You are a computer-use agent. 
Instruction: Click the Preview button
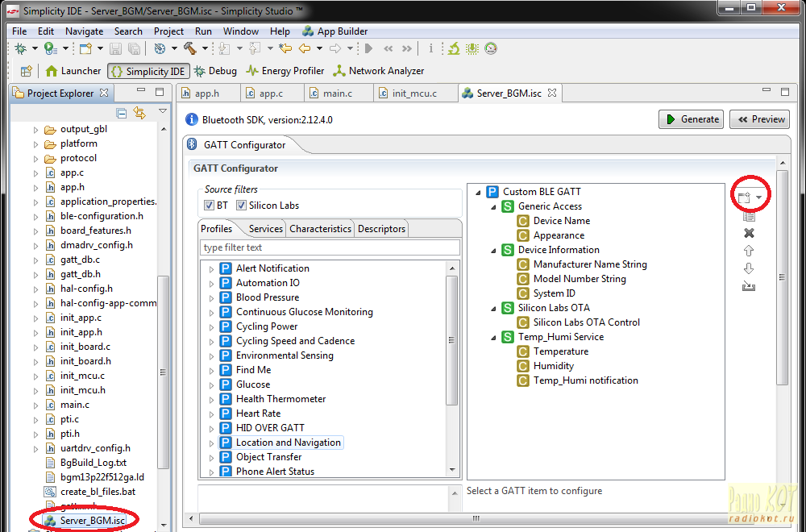[x=760, y=119]
